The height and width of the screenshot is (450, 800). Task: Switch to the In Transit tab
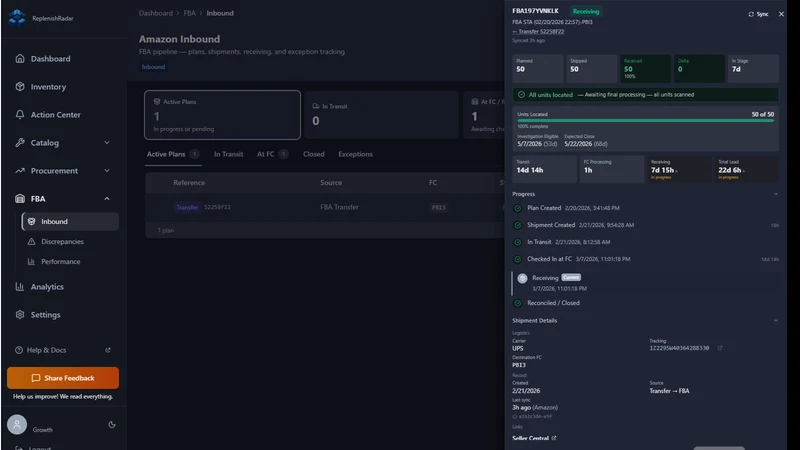229,154
